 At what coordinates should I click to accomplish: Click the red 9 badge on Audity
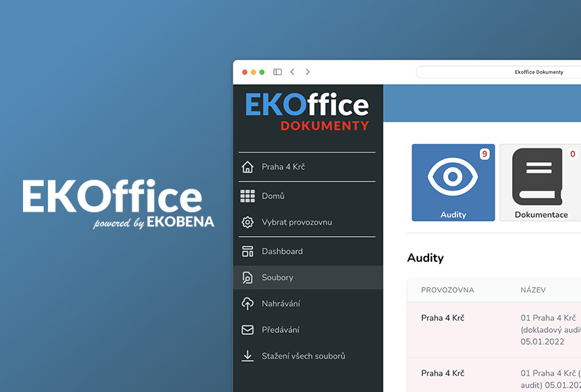tap(484, 154)
